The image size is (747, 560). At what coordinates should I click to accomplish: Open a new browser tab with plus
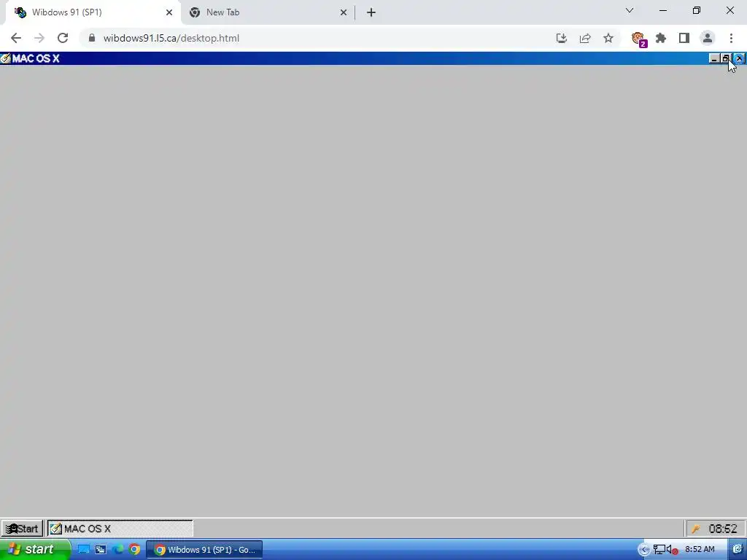[x=371, y=12]
